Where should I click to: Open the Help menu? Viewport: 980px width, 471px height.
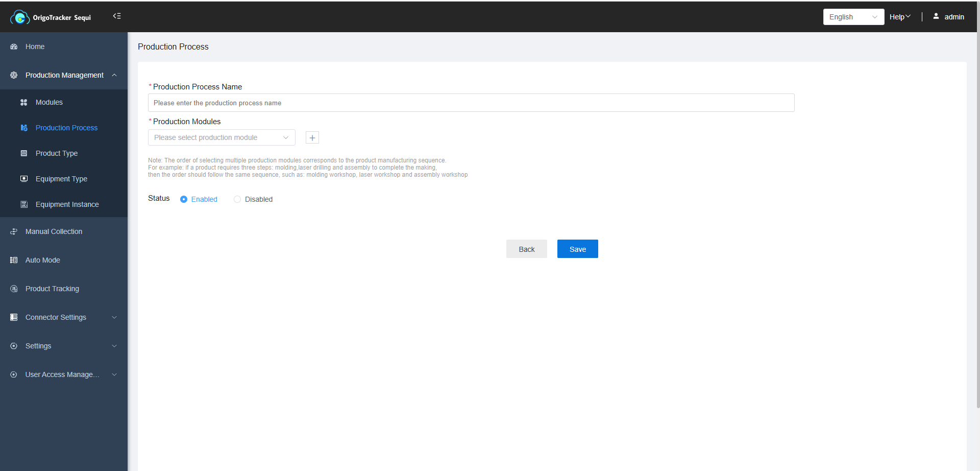899,17
